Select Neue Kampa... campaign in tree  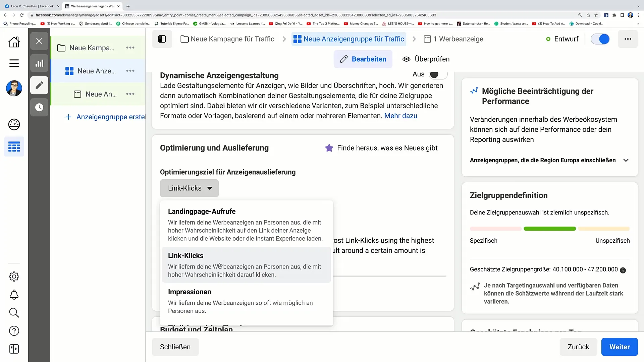pyautogui.click(x=92, y=48)
